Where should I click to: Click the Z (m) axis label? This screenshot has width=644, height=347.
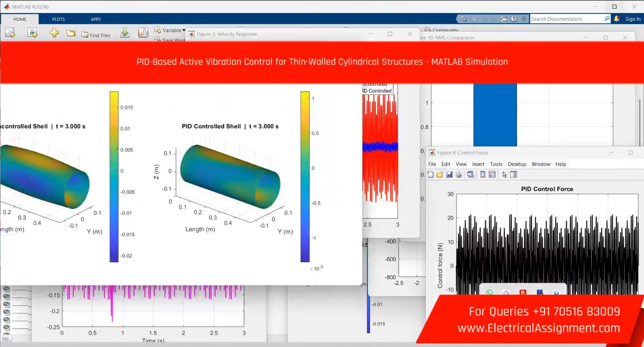156,172
